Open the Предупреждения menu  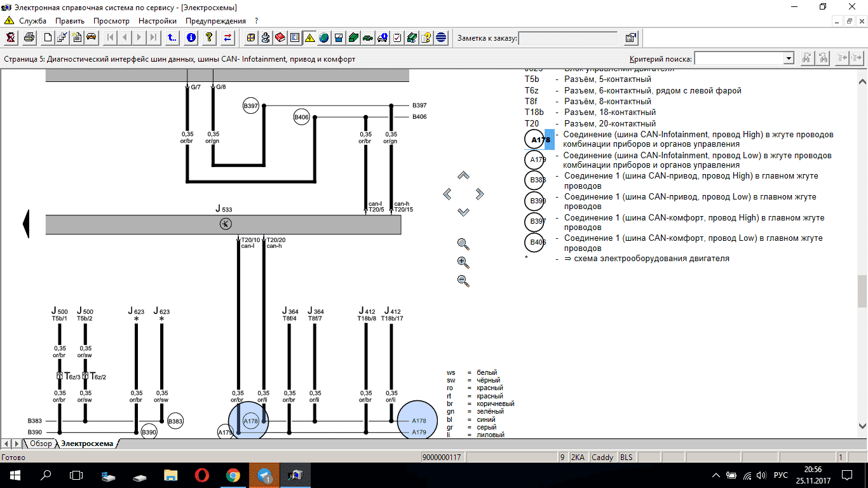click(215, 21)
